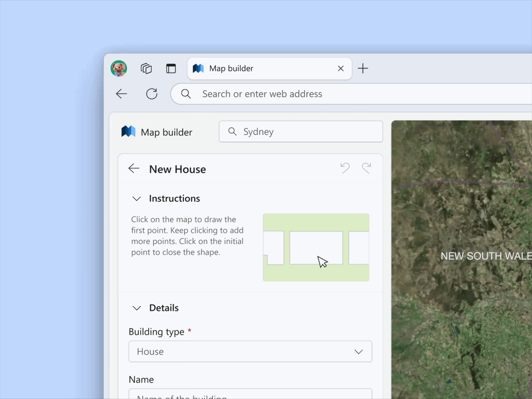532x399 pixels.
Task: Click the Map builder app title
Action: coord(166,132)
